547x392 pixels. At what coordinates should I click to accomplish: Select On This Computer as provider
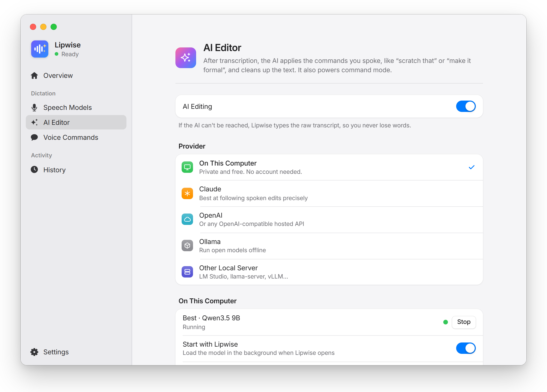click(x=329, y=167)
